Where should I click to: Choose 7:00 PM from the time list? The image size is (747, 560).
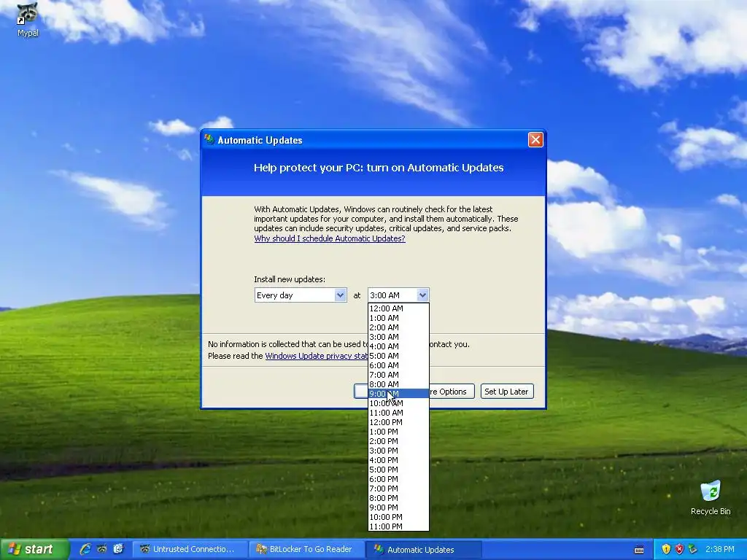pos(398,489)
